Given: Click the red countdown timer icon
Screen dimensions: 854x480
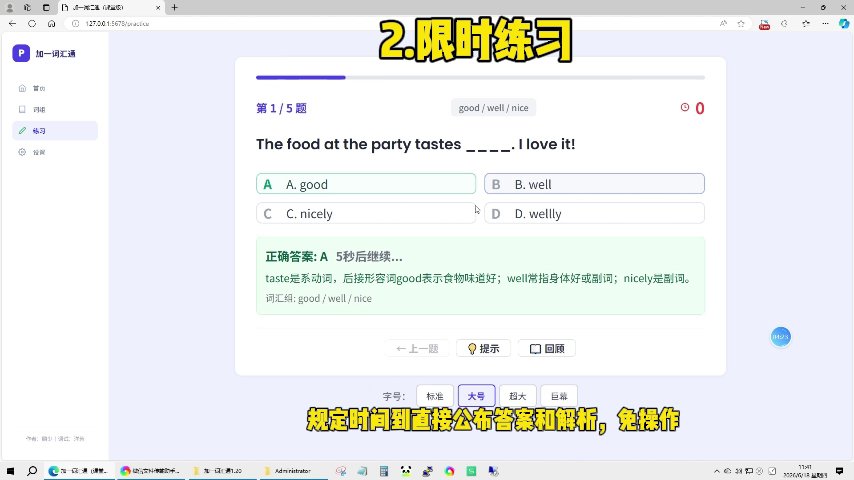Looking at the screenshot, I should coord(685,107).
